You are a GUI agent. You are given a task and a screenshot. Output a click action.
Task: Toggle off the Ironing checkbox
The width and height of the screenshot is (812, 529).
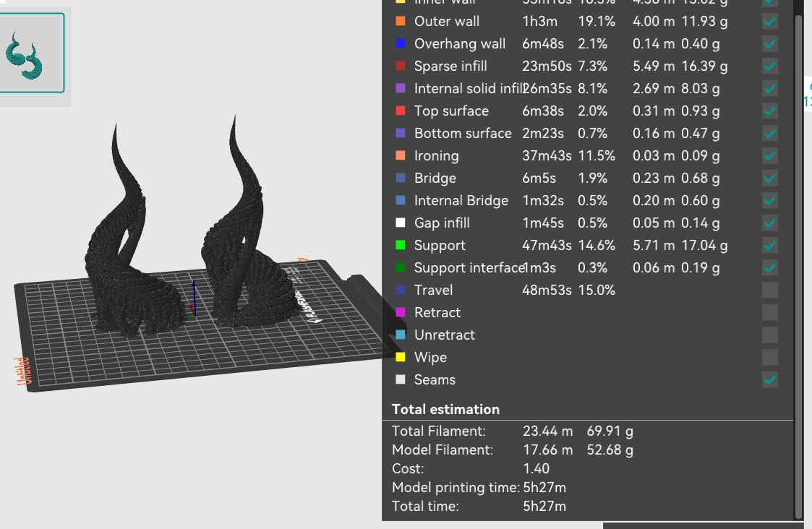[x=770, y=156]
